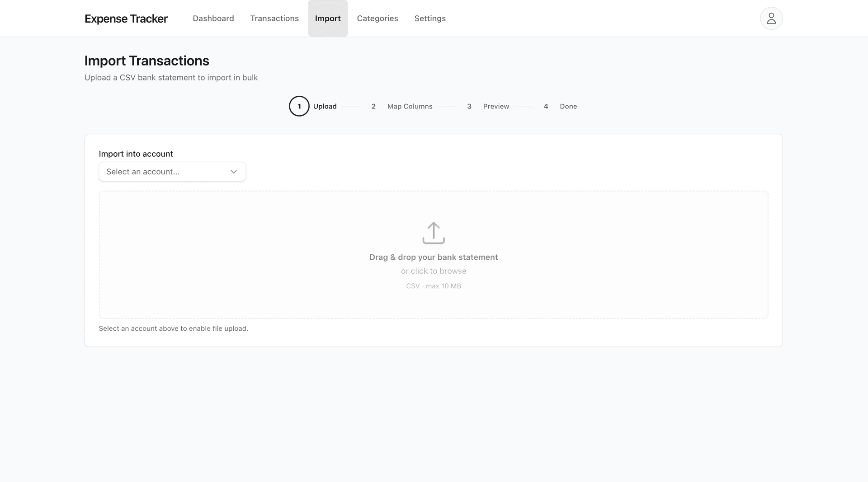The width and height of the screenshot is (868, 482).
Task: Click the dropdown arrow beside account field
Action: 234,172
